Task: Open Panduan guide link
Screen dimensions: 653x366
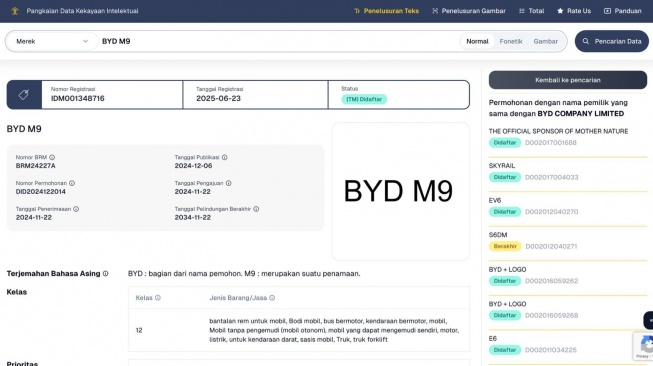Action: pos(623,11)
